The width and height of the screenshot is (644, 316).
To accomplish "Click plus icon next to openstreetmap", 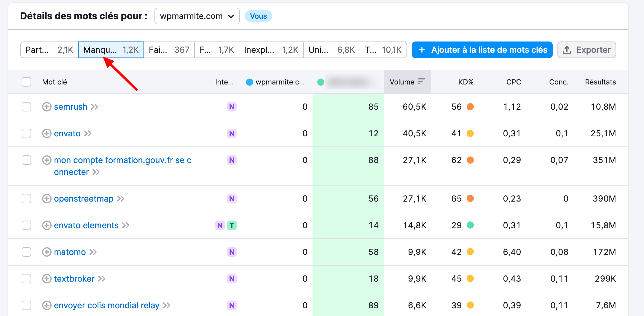I will (47, 199).
